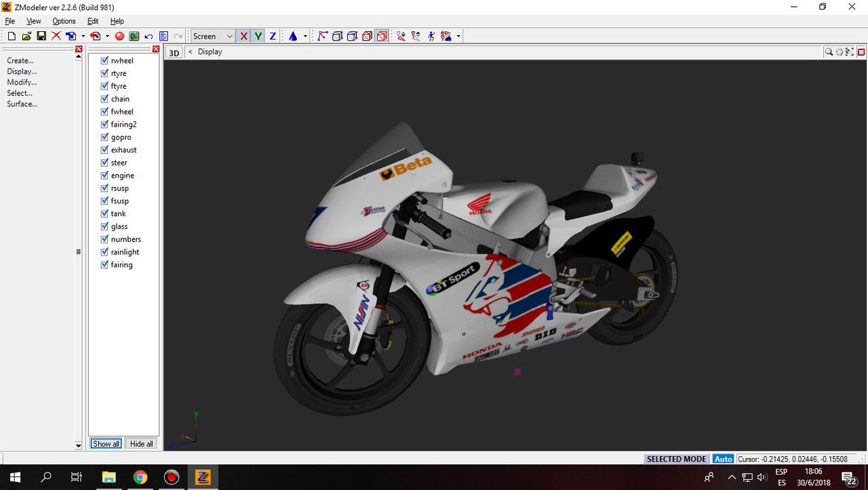
Task: Select the edges level cube icon
Action: (x=338, y=36)
